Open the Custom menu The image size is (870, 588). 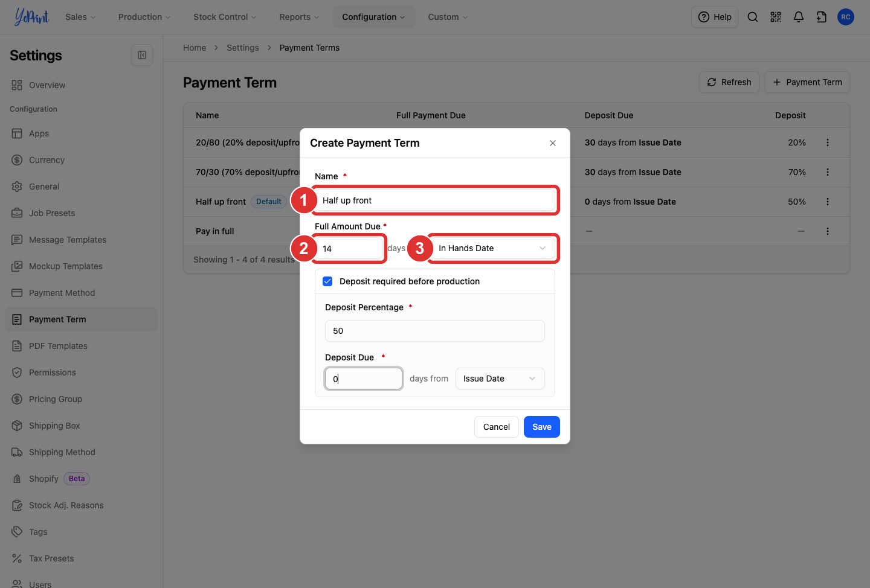(x=448, y=17)
